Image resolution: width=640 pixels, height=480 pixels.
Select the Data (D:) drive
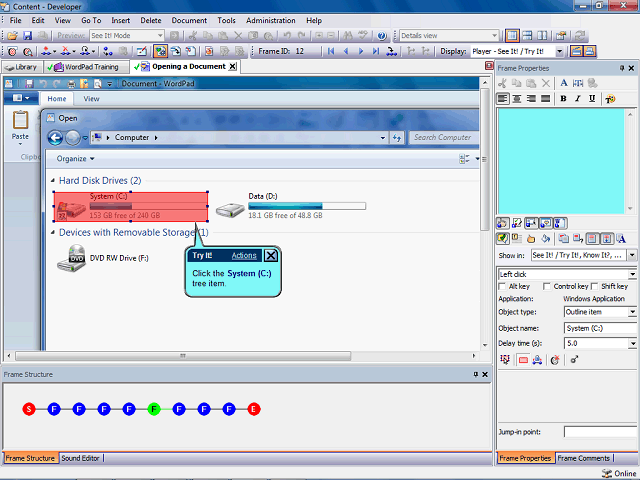tap(291, 207)
